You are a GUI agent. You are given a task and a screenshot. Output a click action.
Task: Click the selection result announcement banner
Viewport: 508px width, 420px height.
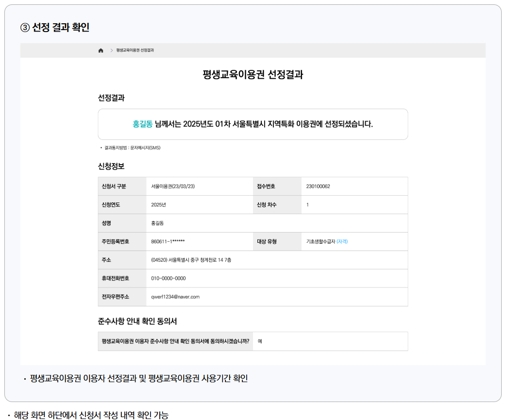pyautogui.click(x=253, y=123)
